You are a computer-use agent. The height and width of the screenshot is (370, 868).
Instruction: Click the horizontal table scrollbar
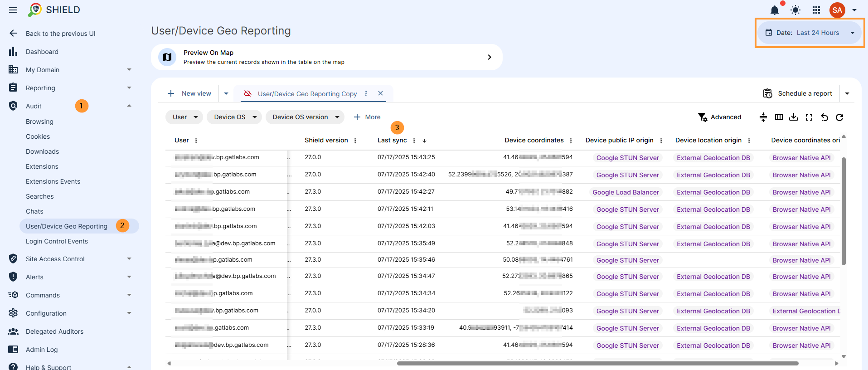(x=597, y=363)
